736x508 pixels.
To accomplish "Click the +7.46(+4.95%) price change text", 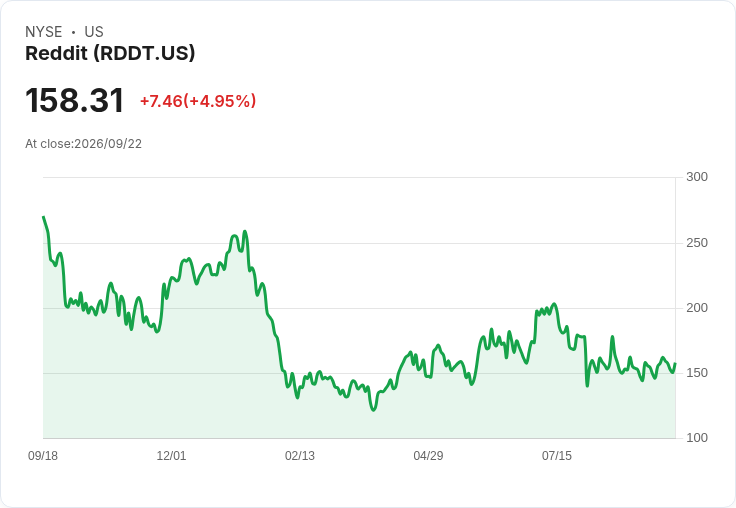I will 198,101.
